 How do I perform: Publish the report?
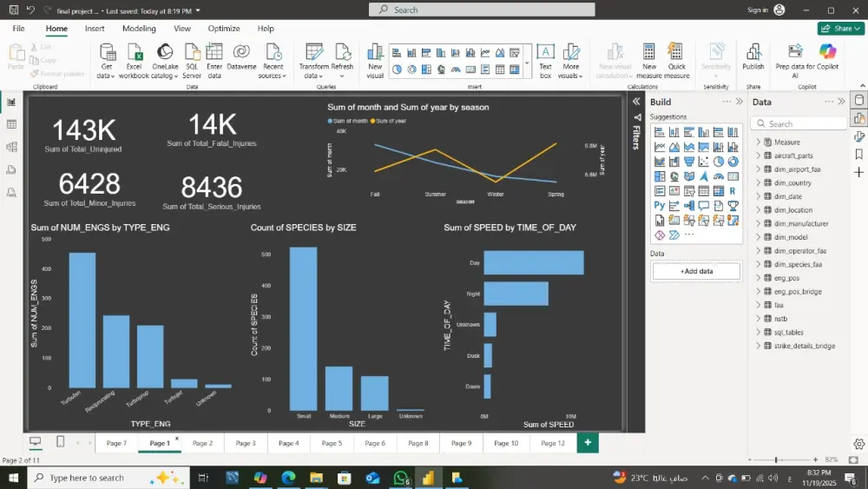[x=753, y=57]
